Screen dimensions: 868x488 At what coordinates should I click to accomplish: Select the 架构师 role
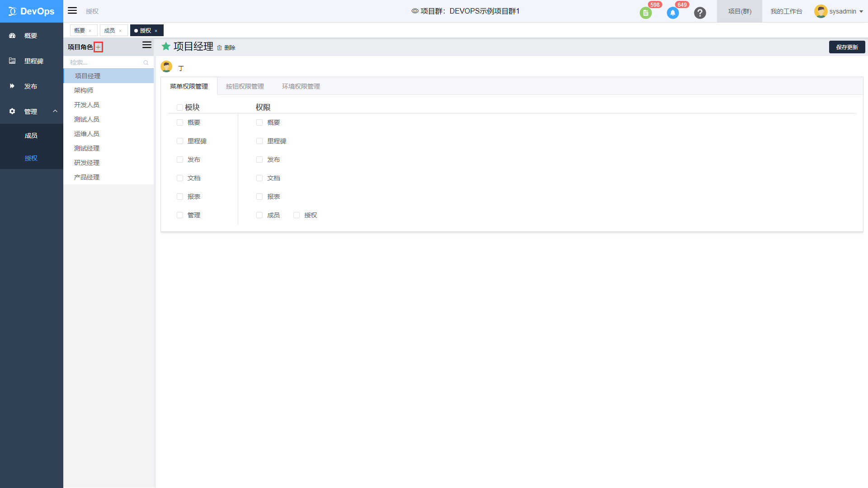click(x=108, y=90)
